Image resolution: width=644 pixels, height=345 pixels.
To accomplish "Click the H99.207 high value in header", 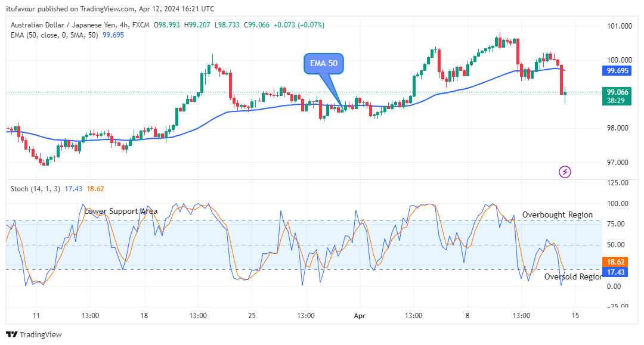I will pos(197,25).
